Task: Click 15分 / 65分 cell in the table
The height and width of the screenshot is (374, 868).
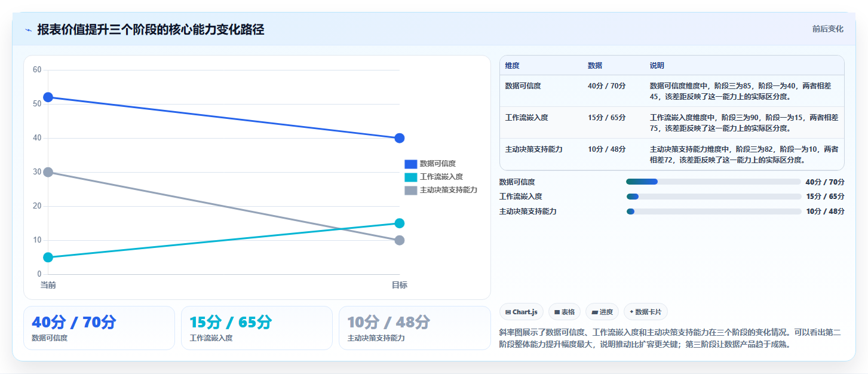Action: point(606,118)
